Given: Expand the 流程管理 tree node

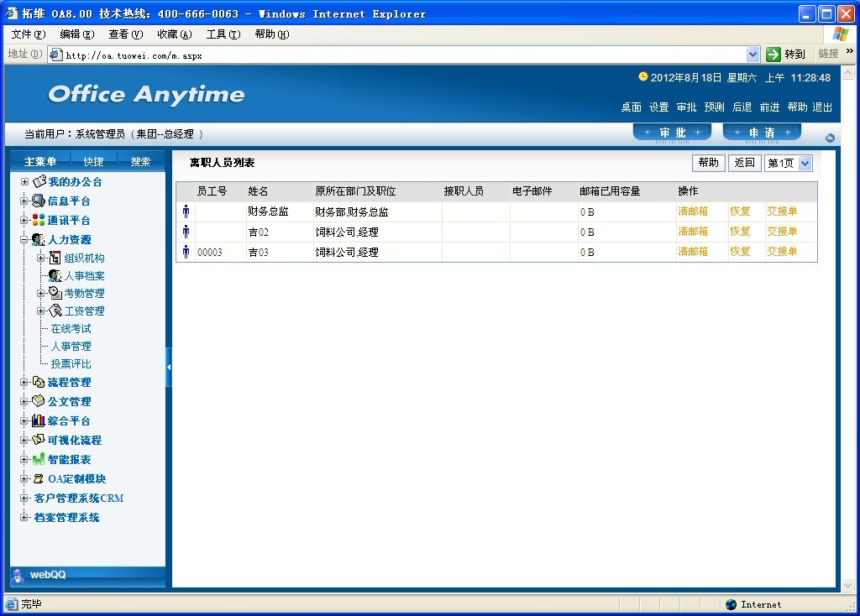Looking at the screenshot, I should click(x=24, y=383).
